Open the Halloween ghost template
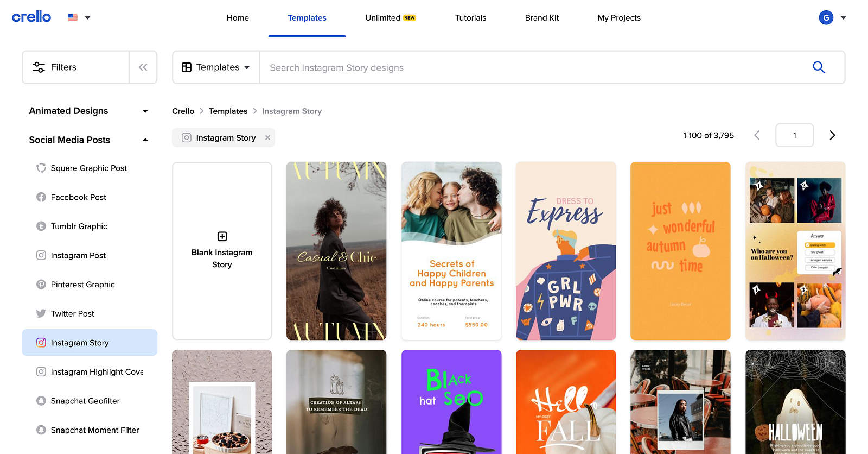The height and width of the screenshot is (454, 868). 795,402
